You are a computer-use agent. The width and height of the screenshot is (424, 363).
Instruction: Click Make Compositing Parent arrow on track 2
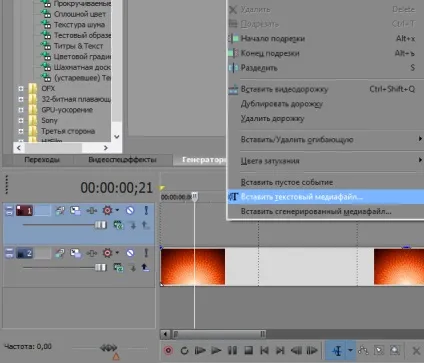point(145,267)
